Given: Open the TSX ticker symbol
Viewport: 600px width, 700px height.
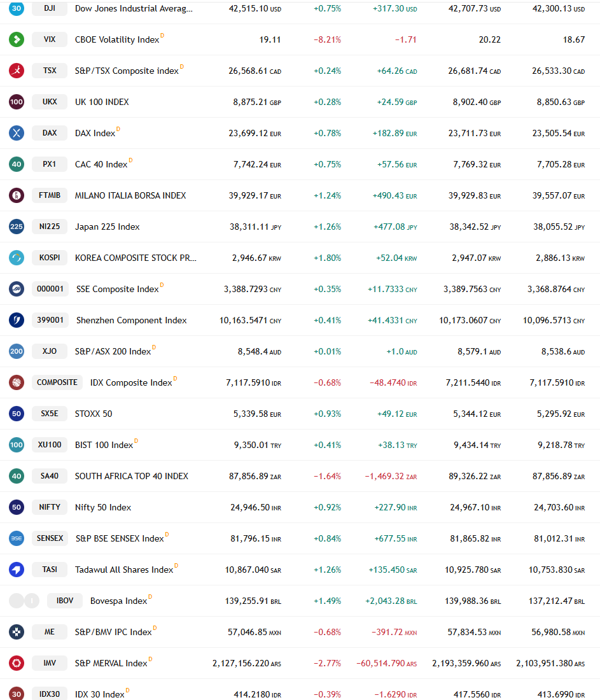Looking at the screenshot, I should (50, 71).
